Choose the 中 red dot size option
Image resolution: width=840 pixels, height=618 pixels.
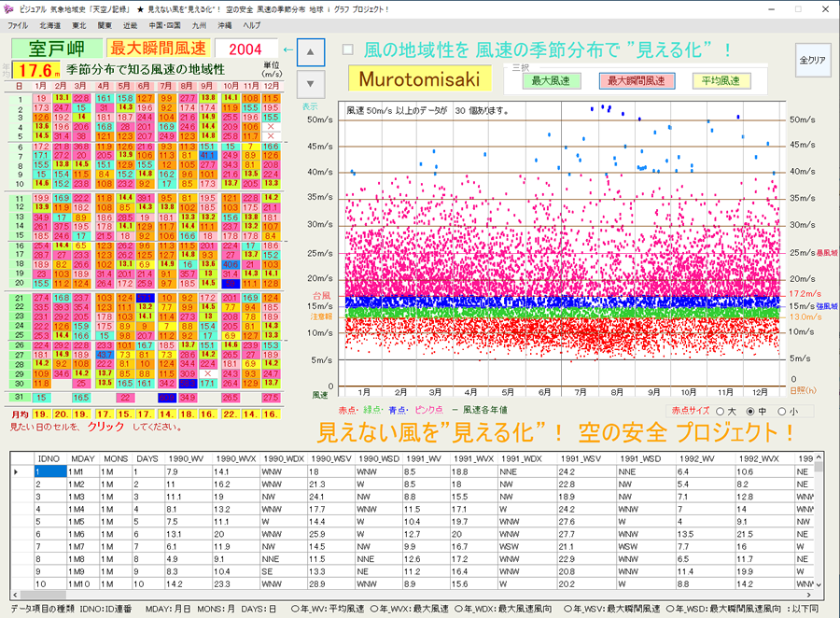[x=749, y=411]
